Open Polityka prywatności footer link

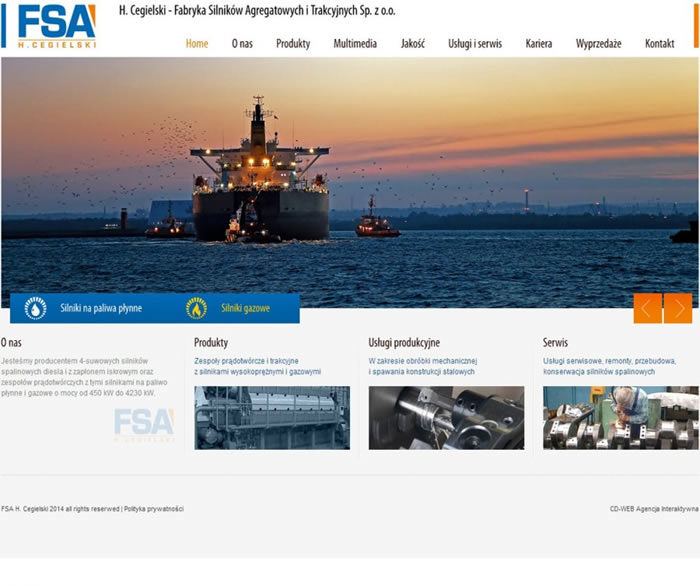tap(154, 509)
